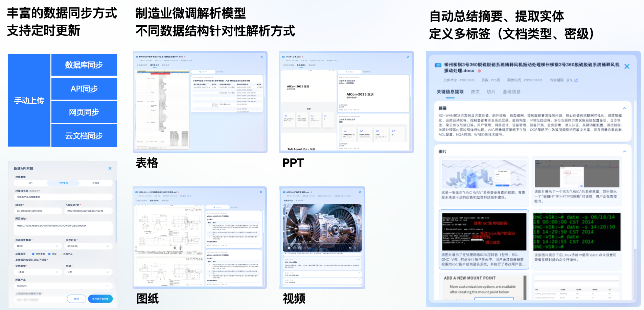The width and height of the screenshot is (644, 310).
Task: Select the 数据库 connection type tab
Action: 96,183
